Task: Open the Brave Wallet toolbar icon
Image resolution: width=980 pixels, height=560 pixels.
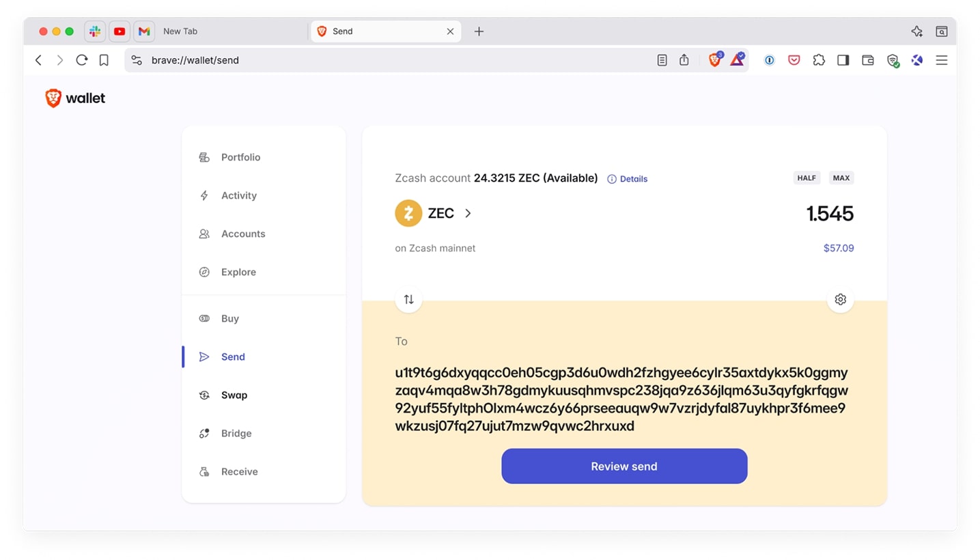Action: point(868,60)
